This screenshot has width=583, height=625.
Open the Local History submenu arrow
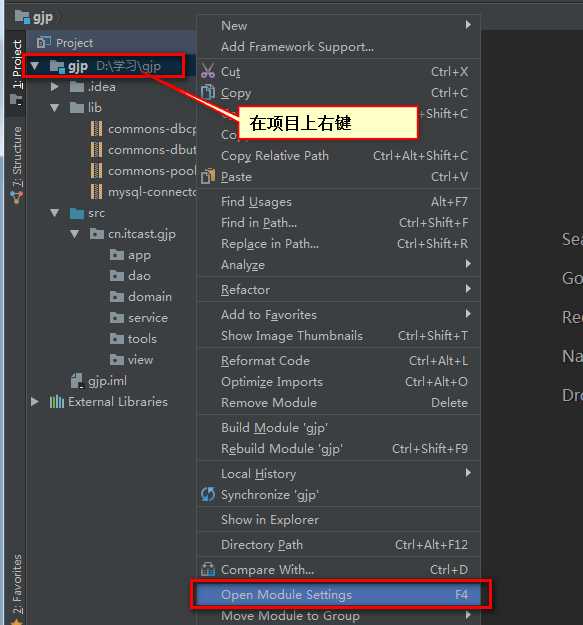tap(468, 473)
